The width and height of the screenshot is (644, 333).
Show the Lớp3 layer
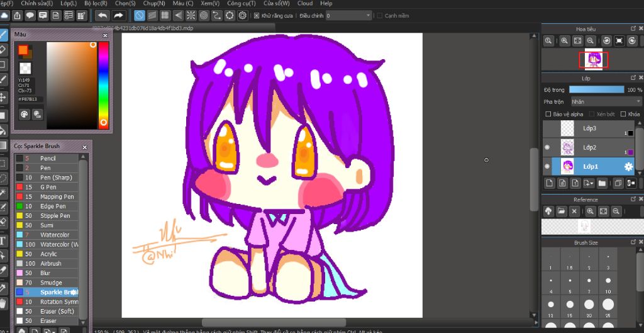click(x=547, y=128)
